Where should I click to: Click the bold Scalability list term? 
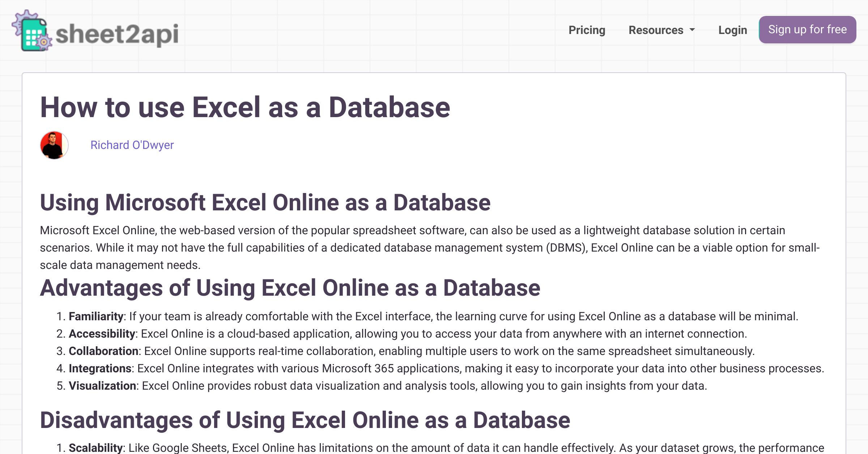pos(95,448)
